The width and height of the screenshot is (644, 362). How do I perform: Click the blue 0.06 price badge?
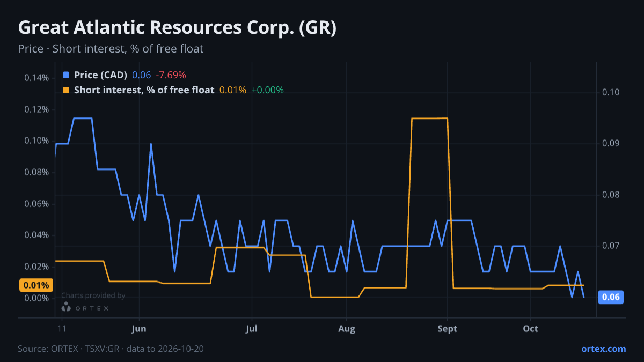tap(611, 297)
